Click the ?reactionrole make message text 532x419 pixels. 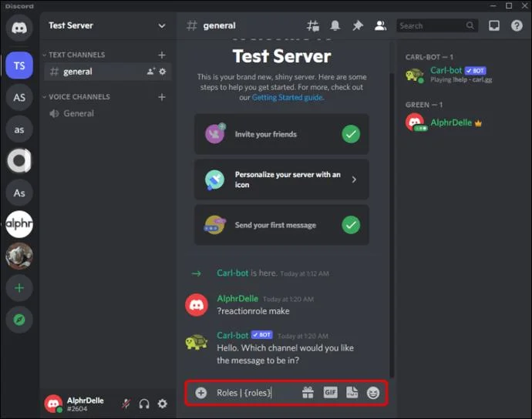[253, 311]
